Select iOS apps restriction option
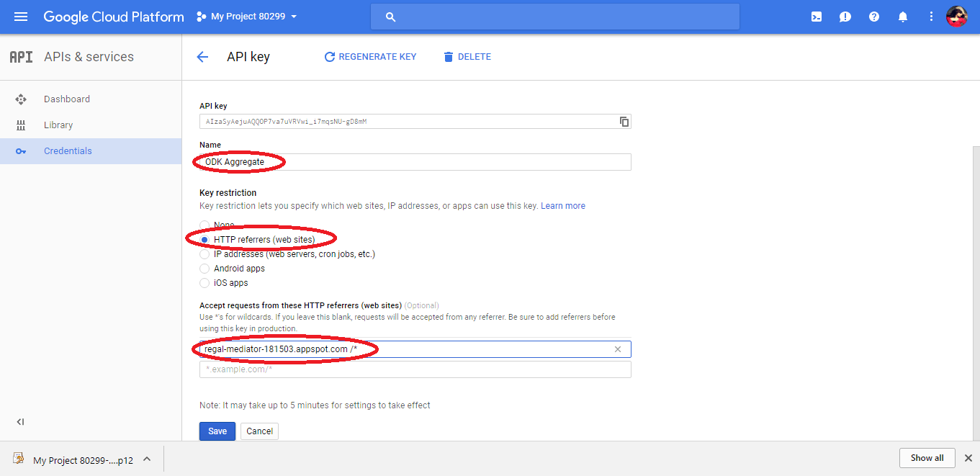 pyautogui.click(x=204, y=283)
